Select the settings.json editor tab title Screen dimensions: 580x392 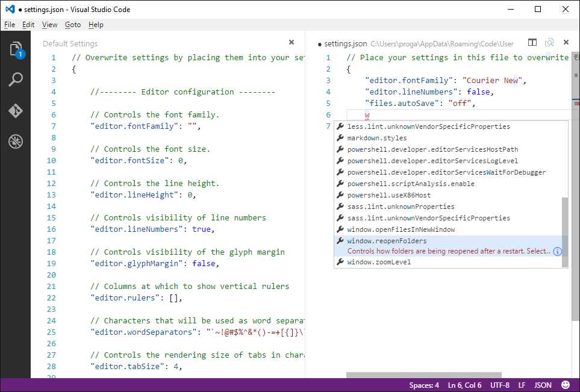tap(346, 43)
